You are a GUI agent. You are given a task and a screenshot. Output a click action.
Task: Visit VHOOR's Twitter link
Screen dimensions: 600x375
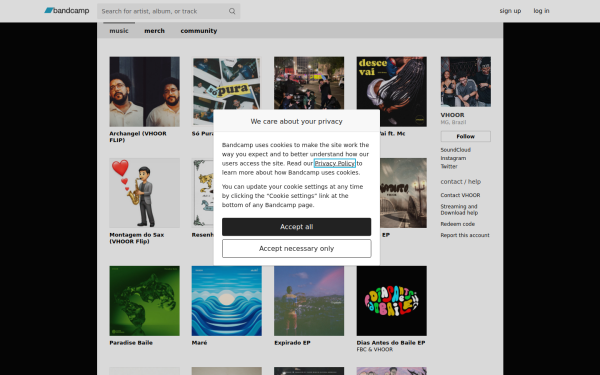point(449,166)
